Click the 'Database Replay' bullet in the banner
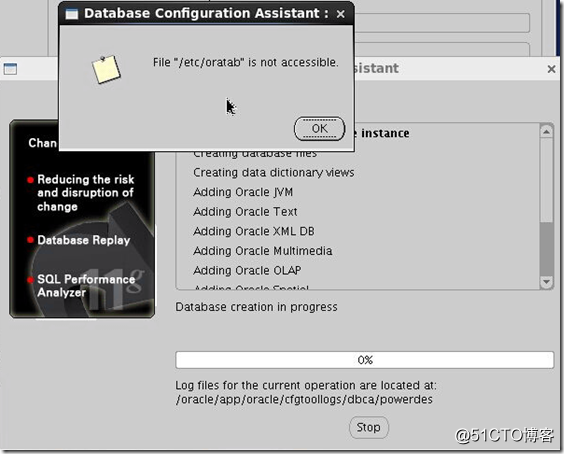Screen dimensions: 564x454 83,240
